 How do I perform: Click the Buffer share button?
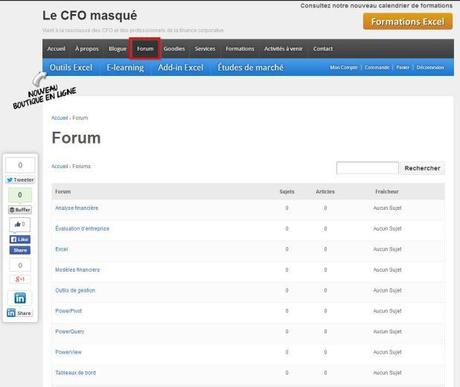pyautogui.click(x=20, y=210)
